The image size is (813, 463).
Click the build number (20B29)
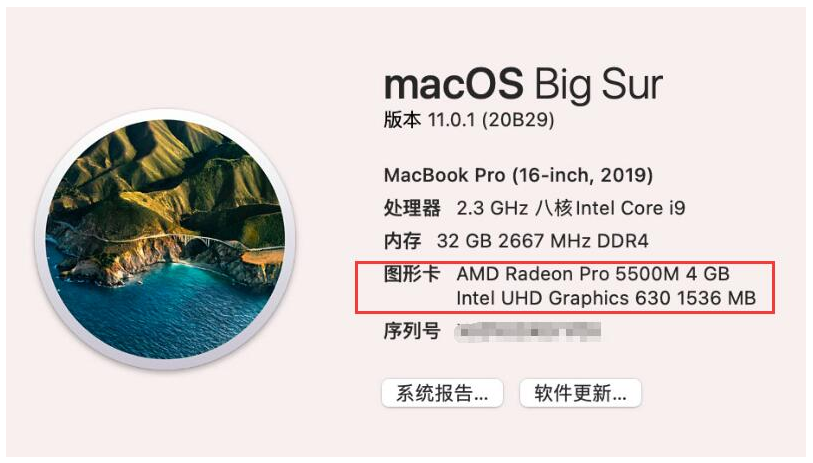518,120
